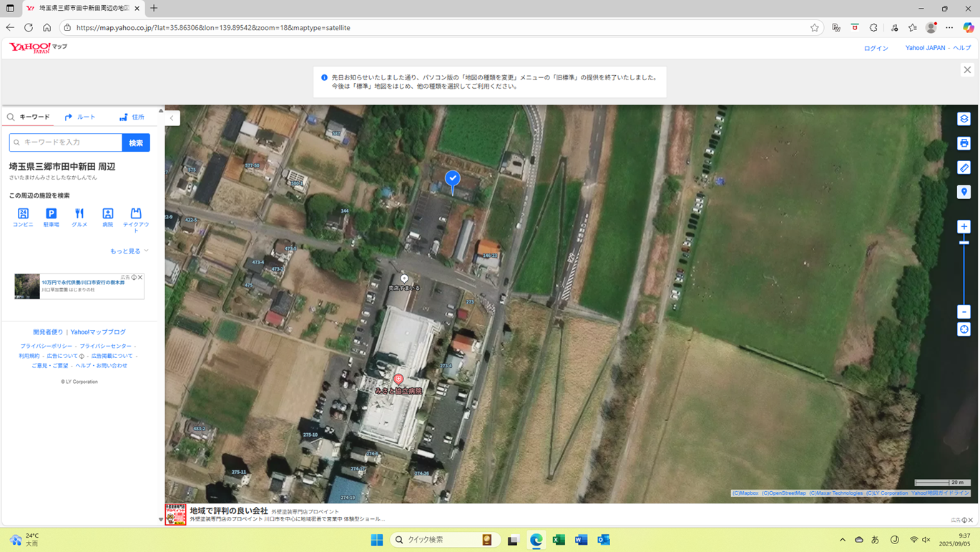Search nearby parking (駐車場)
This screenshot has height=552, width=980.
click(x=51, y=217)
